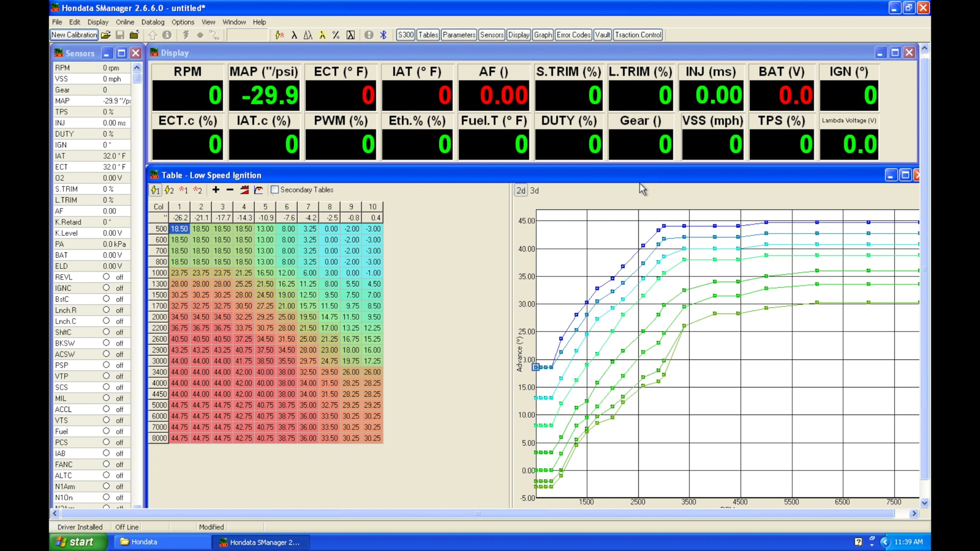The image size is (980, 551).
Task: Select the Ignition 2 icon above the table
Action: coord(169,190)
